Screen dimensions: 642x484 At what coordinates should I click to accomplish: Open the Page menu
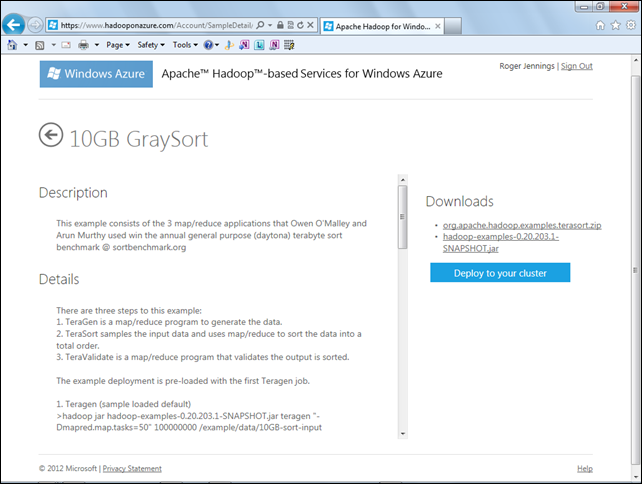(x=118, y=45)
